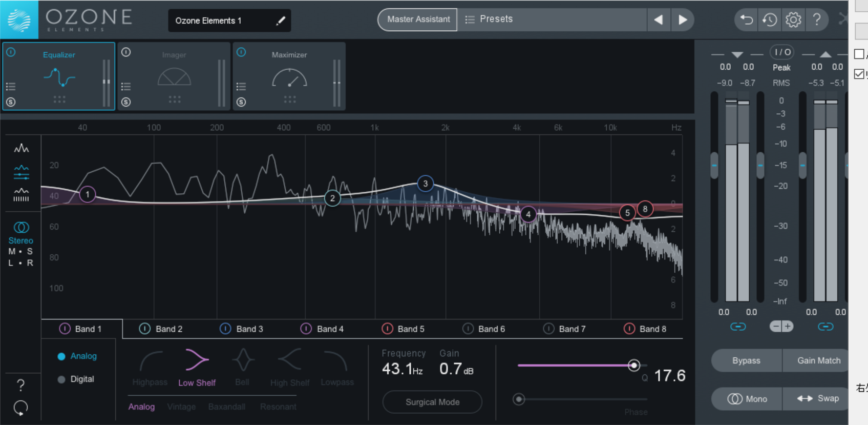The image size is (868, 425).
Task: Solo the Maximizer module
Action: pos(241,102)
